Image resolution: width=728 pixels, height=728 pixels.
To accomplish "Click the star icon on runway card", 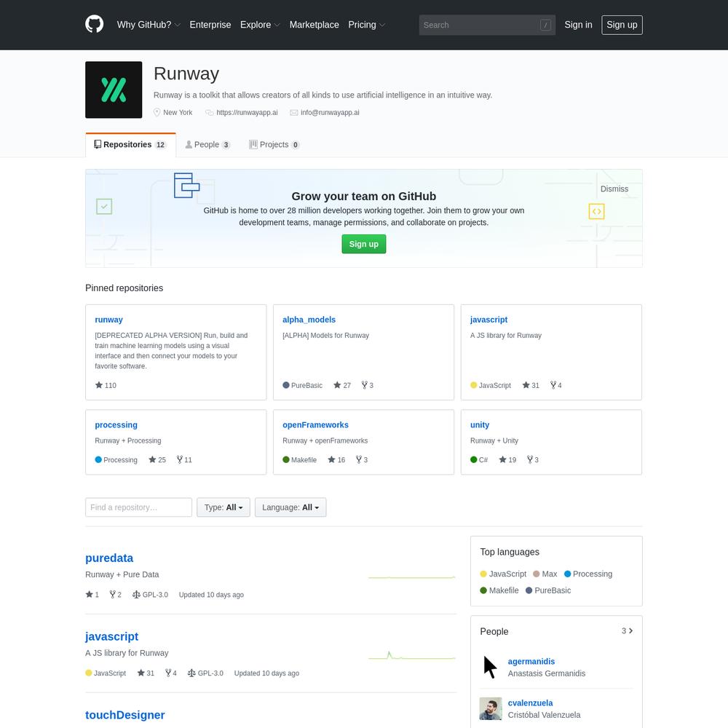I will pyautogui.click(x=99, y=385).
